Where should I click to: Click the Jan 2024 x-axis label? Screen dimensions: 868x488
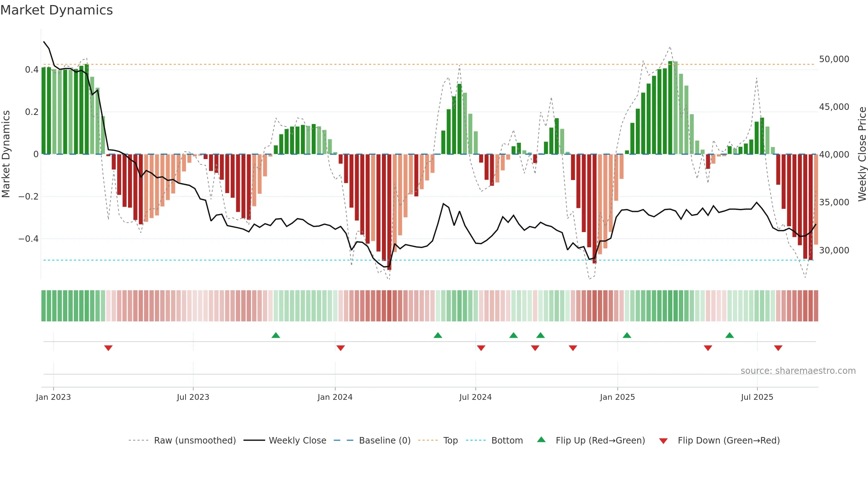click(x=335, y=397)
